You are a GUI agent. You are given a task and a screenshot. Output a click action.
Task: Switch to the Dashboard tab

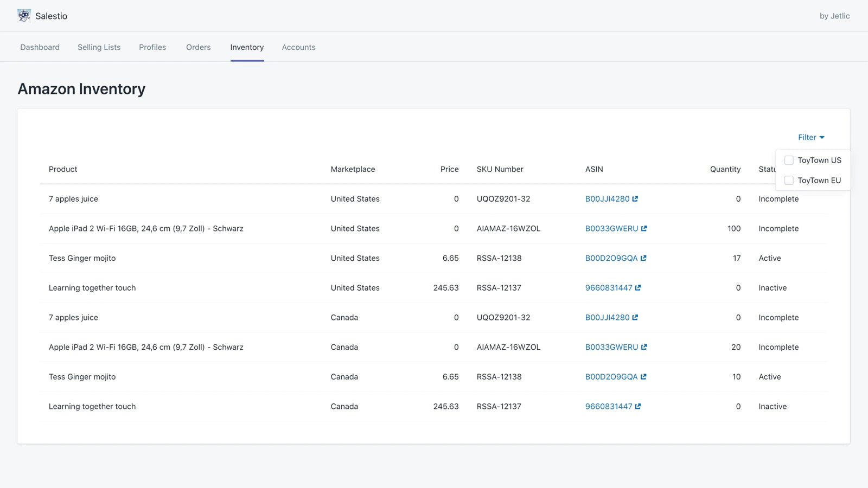tap(40, 47)
